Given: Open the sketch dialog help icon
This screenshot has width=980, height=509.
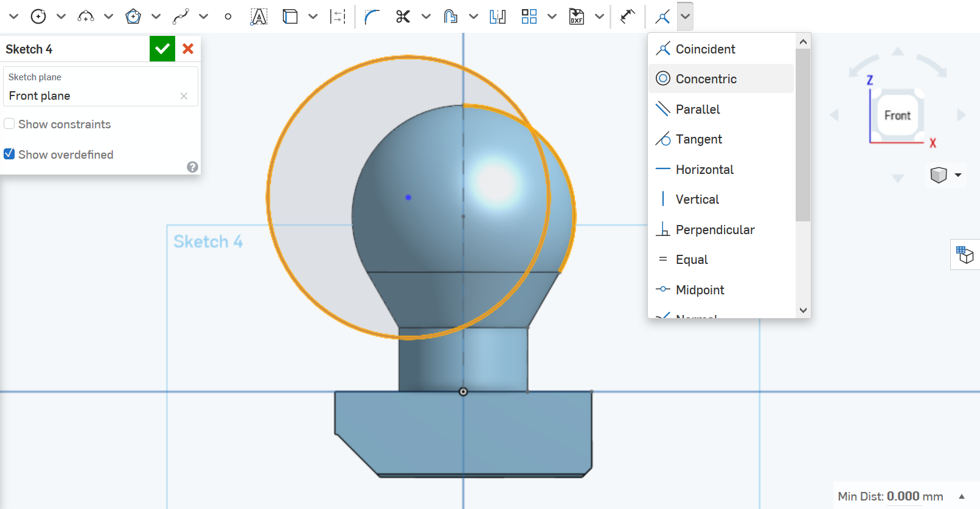Looking at the screenshot, I should click(192, 167).
